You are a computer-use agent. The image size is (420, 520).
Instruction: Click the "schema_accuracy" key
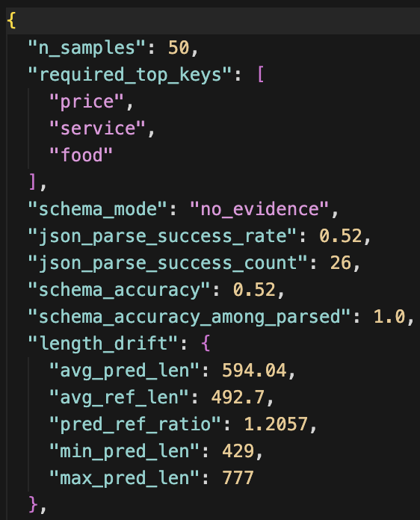pyautogui.click(x=120, y=290)
